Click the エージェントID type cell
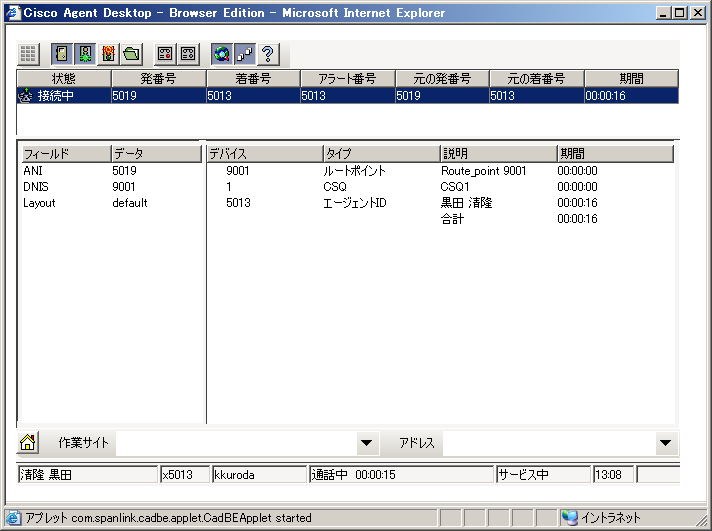The image size is (712, 531). [355, 203]
